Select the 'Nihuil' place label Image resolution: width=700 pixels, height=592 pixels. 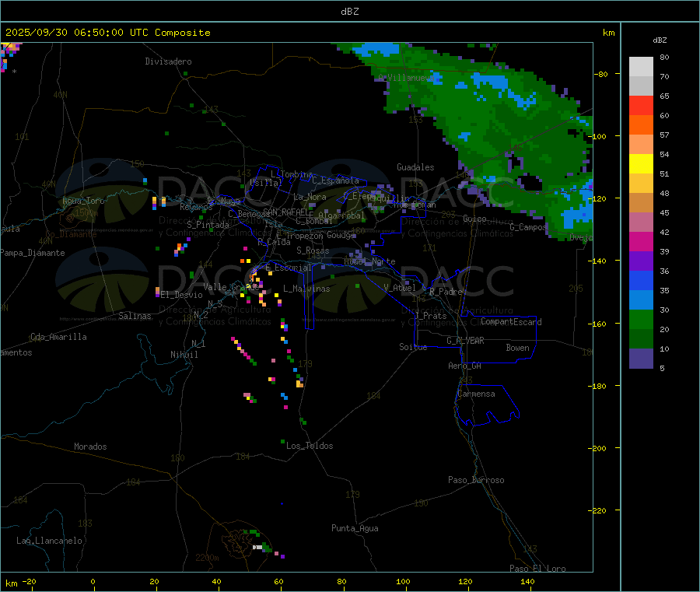(184, 355)
